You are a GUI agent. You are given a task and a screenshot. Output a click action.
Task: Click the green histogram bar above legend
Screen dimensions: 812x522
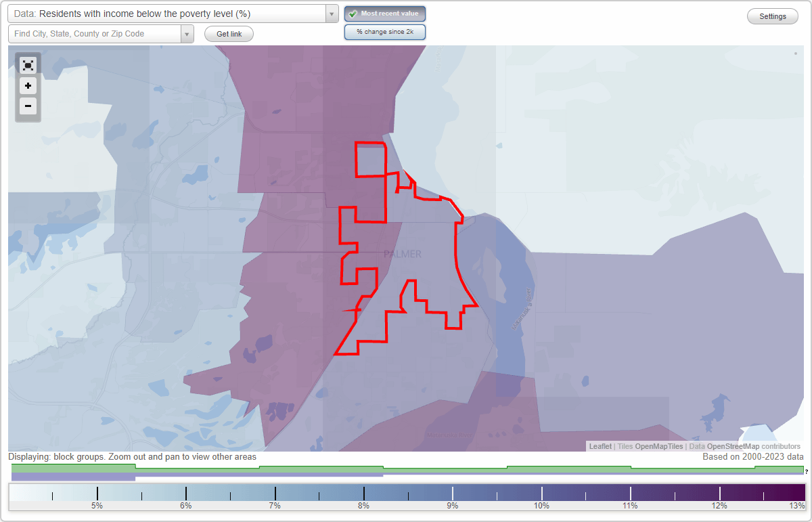click(x=407, y=469)
